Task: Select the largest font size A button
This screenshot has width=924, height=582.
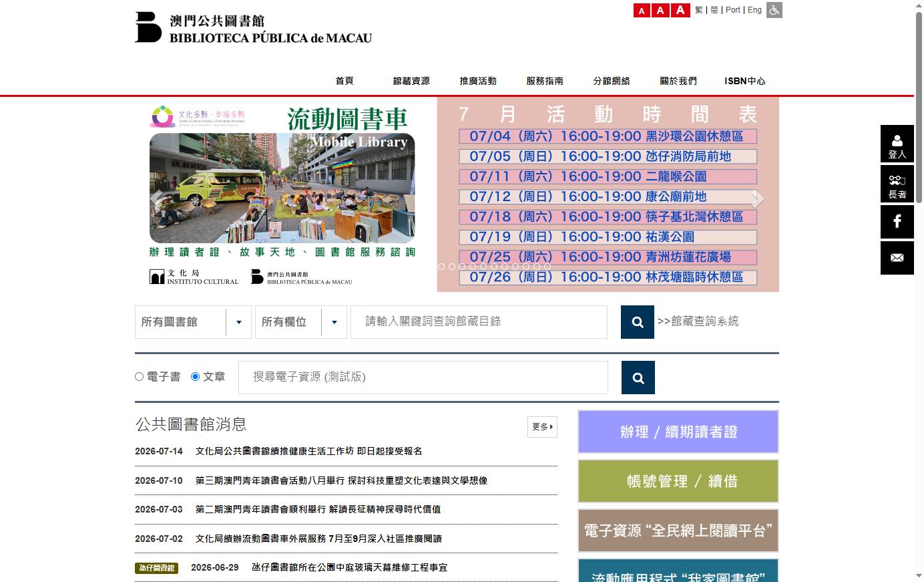Action: coord(680,10)
